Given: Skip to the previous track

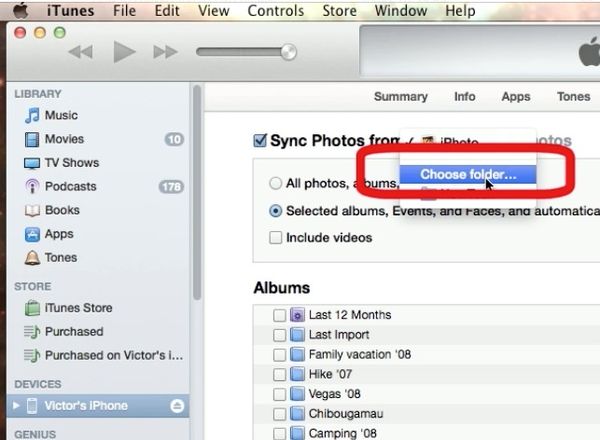Looking at the screenshot, I should coord(81,52).
